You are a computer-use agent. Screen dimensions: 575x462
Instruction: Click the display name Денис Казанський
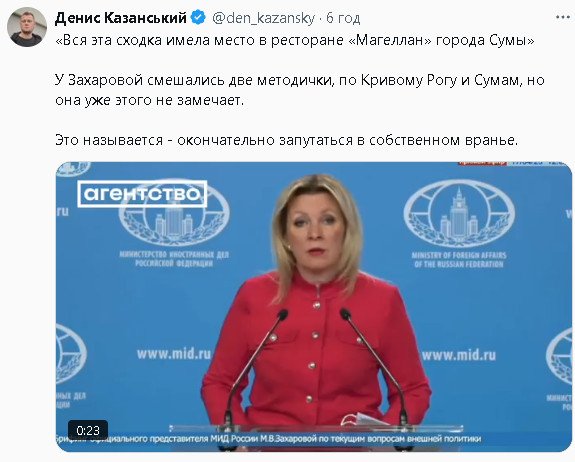(121, 18)
